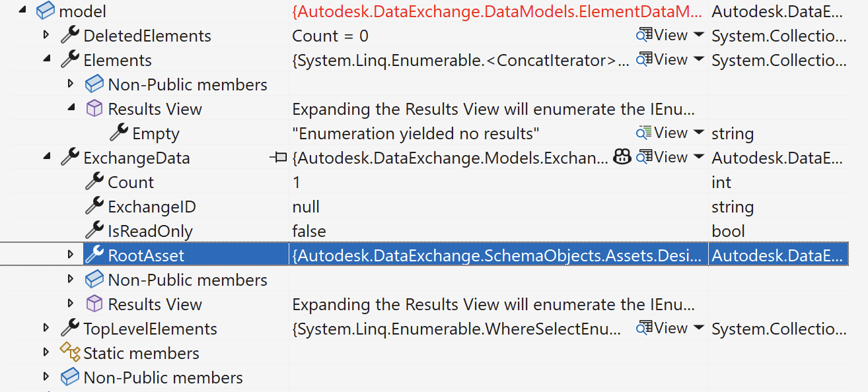Select the Count value cell showing 1
The height and width of the screenshot is (392, 868).
(499, 182)
